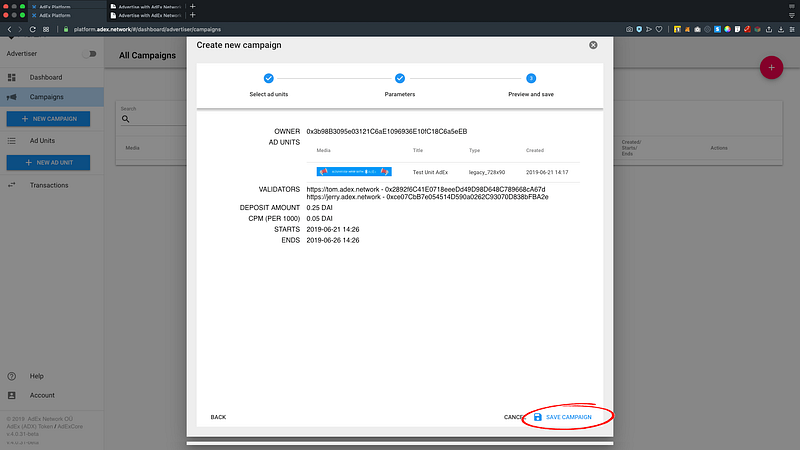Click the share upload toolbar icon
The height and width of the screenshot is (450, 800).
[x=769, y=30]
